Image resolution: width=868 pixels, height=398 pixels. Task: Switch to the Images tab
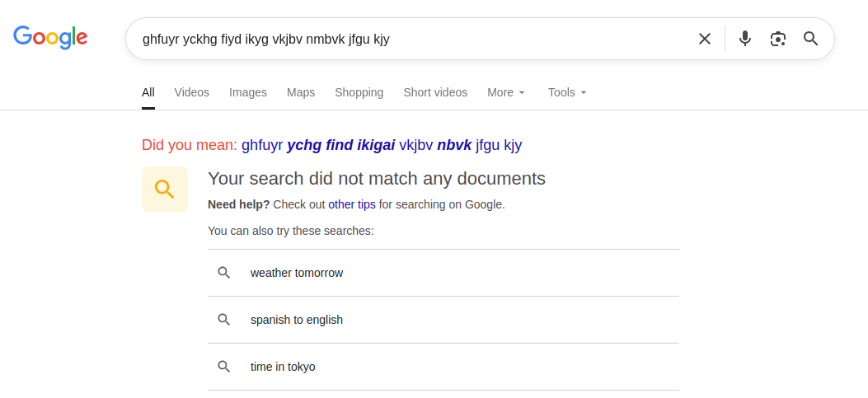(248, 92)
